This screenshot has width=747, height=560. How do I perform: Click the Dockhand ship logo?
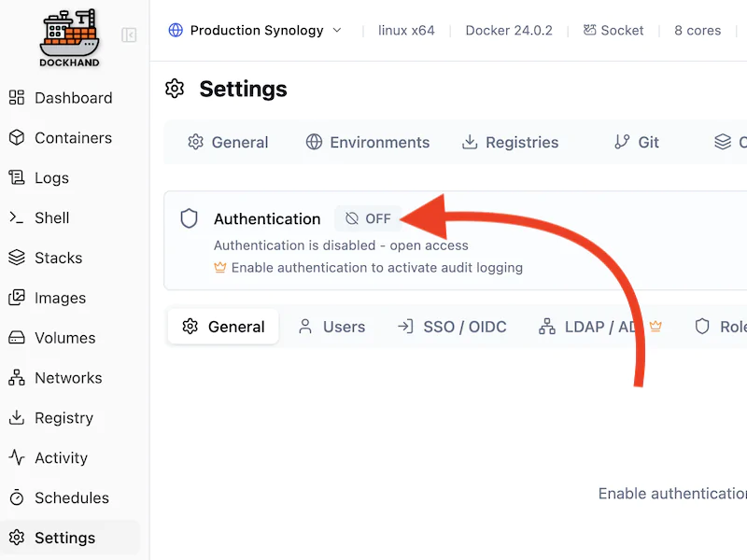tap(69, 37)
